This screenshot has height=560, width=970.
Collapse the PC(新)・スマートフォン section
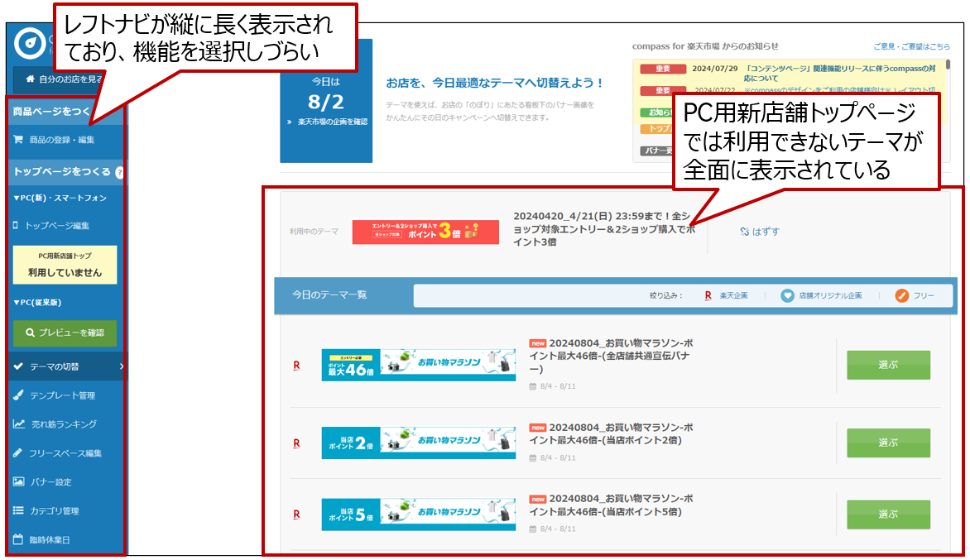60,199
